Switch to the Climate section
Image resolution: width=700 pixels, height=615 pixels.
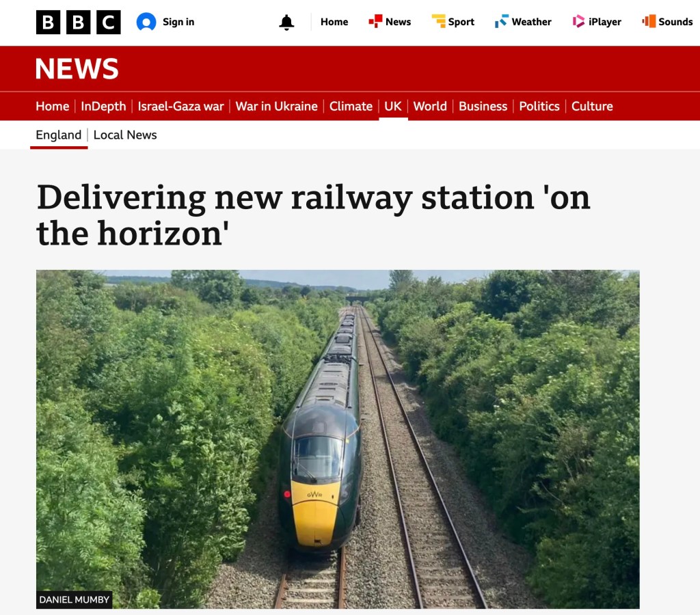coord(351,106)
